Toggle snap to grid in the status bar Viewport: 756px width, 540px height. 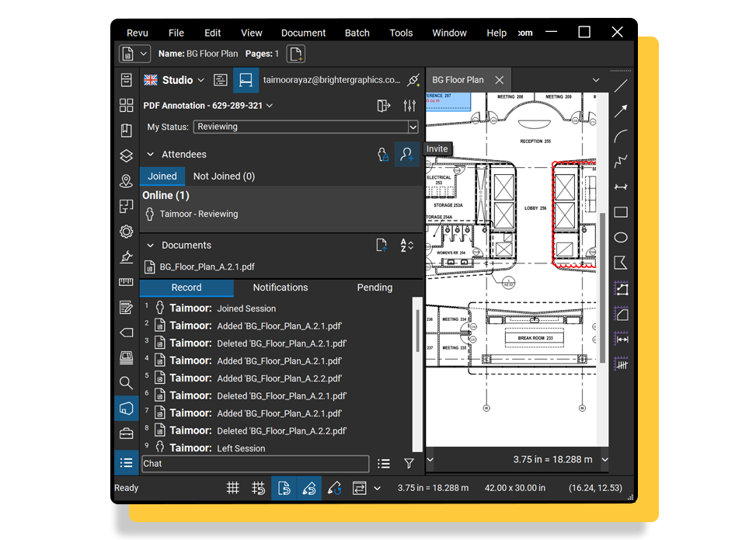click(259, 488)
